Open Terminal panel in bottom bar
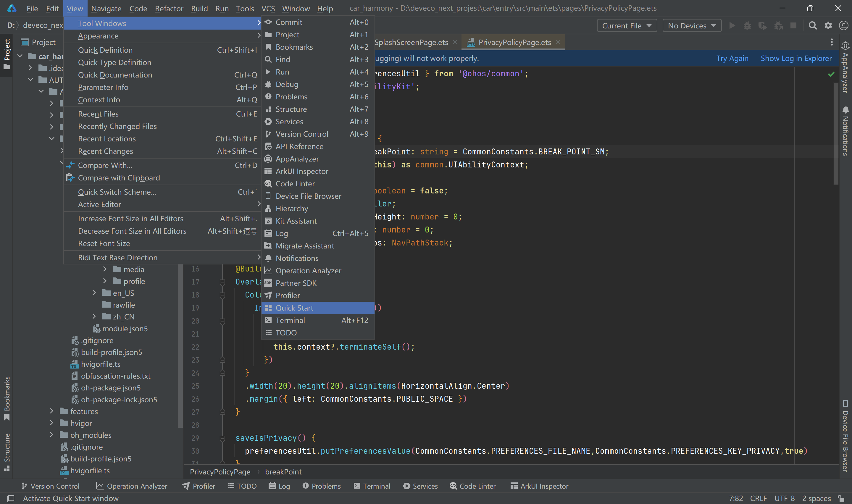Viewport: 852px width, 504px height. click(372, 486)
